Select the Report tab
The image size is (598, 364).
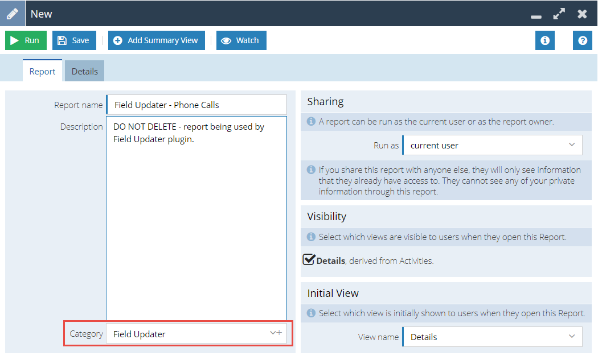pyautogui.click(x=42, y=71)
